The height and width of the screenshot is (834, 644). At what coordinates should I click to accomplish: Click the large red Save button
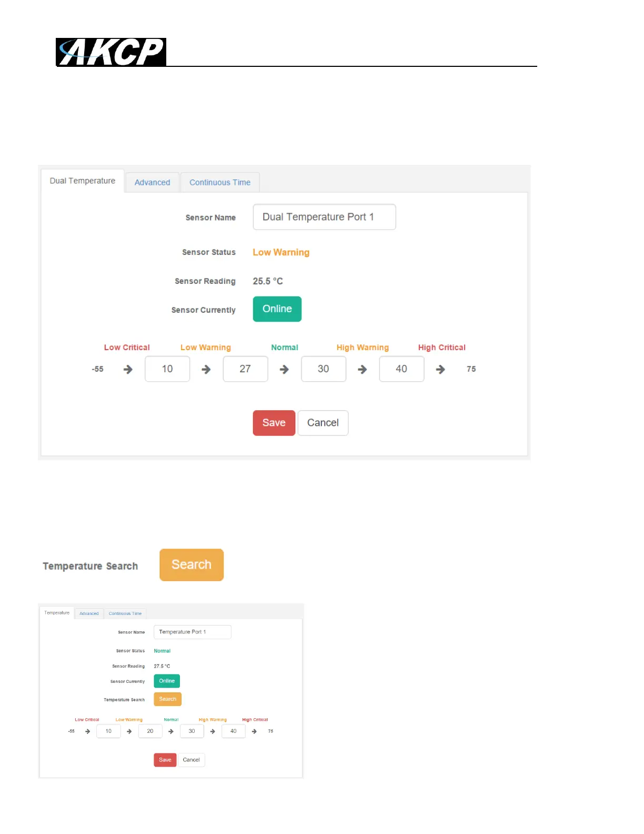coord(274,423)
